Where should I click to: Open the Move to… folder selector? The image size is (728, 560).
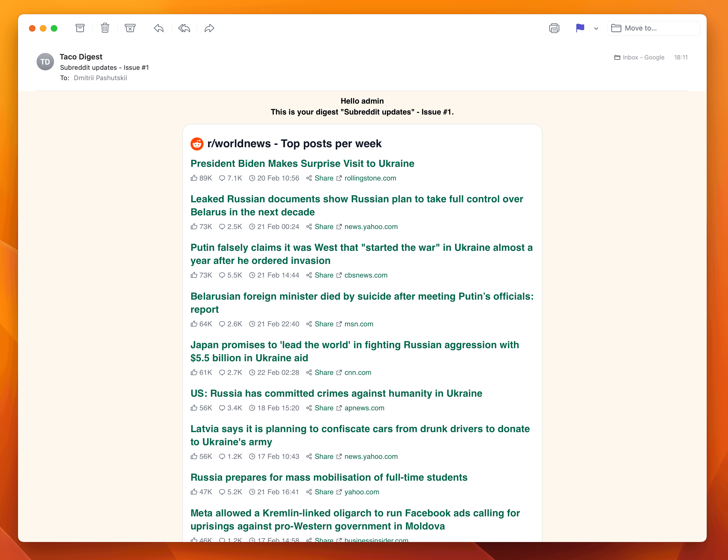pyautogui.click(x=653, y=28)
